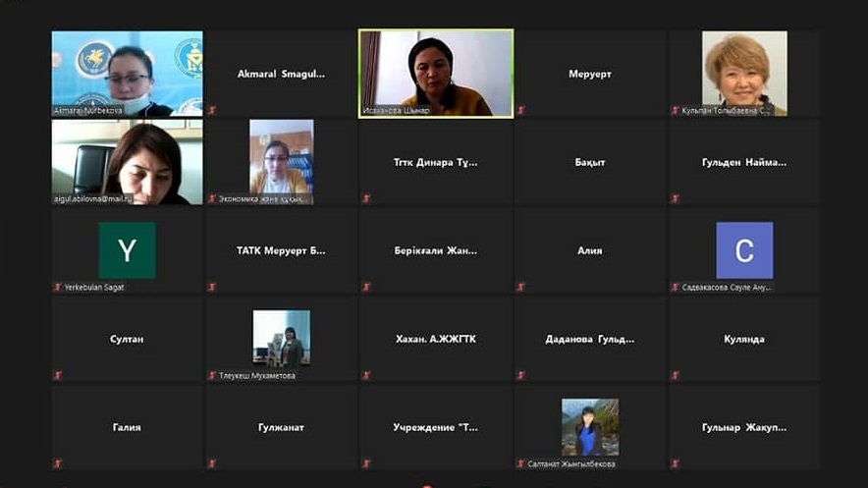868x488 pixels.
Task: Click the Учреждение participant tile
Action: tap(436, 427)
